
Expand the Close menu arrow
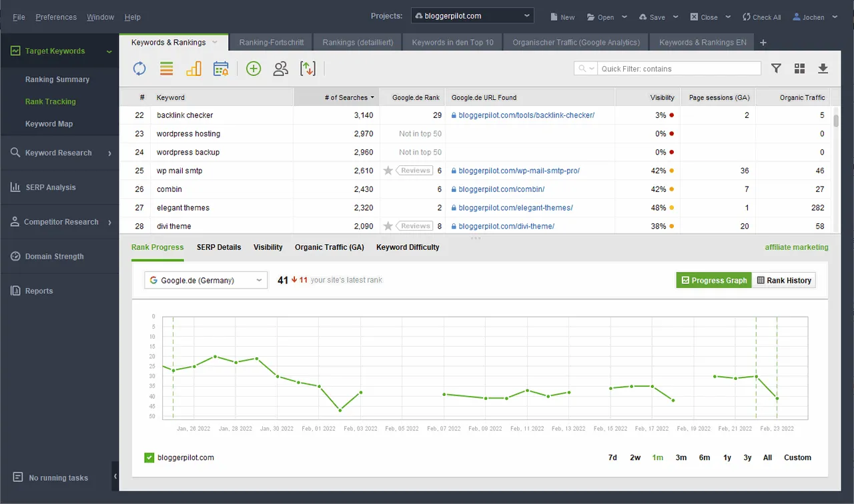tap(728, 17)
